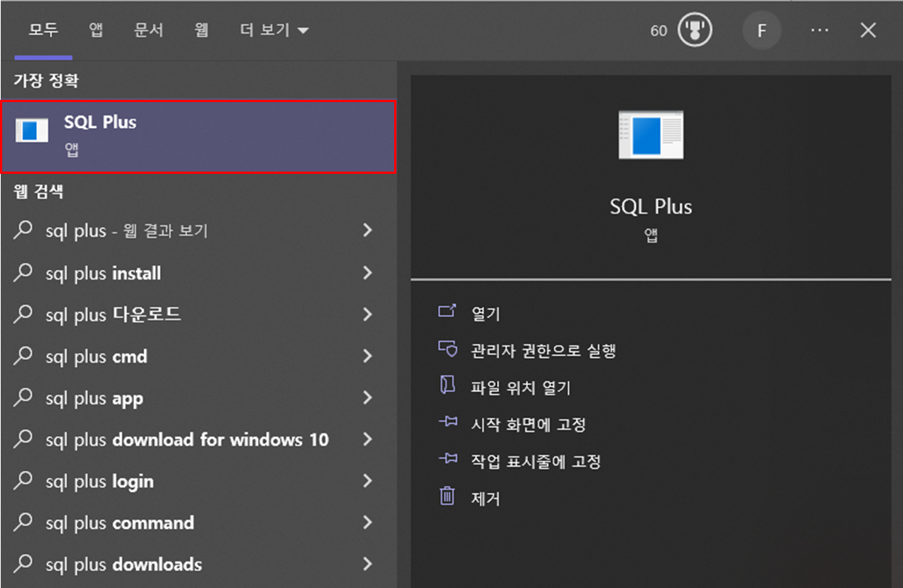Switch to the 문서 tab
The height and width of the screenshot is (588, 903).
click(149, 30)
